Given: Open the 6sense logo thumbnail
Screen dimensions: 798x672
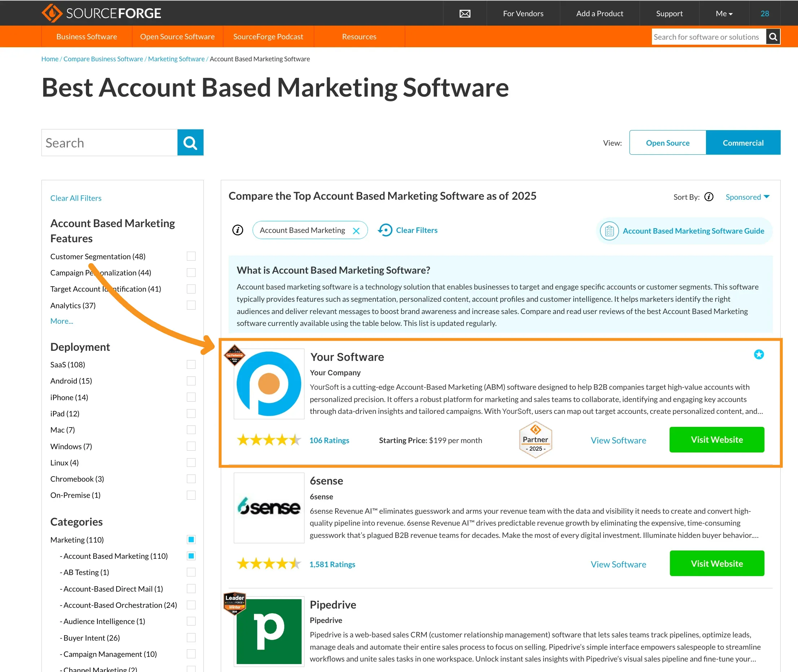Looking at the screenshot, I should 269,508.
